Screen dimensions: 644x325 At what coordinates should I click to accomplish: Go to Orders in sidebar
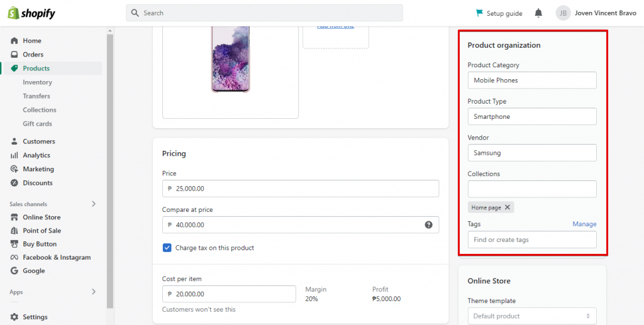33,55
